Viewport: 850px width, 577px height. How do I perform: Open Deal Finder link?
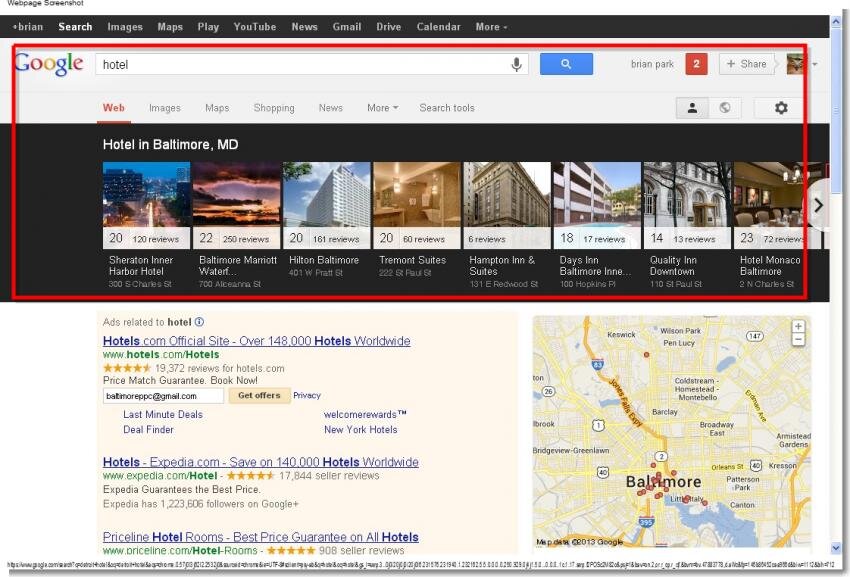[x=148, y=429]
